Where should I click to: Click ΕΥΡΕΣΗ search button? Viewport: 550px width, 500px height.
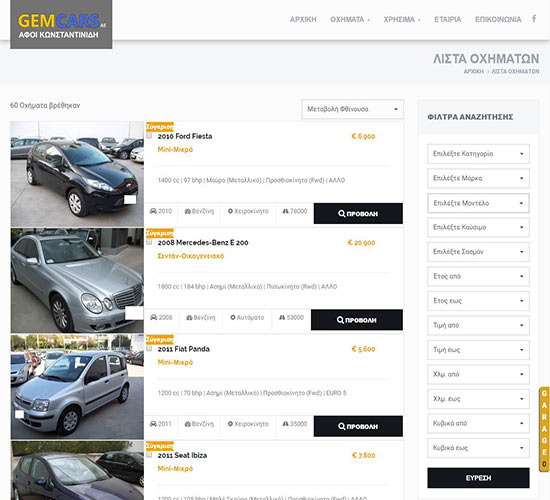click(x=478, y=478)
